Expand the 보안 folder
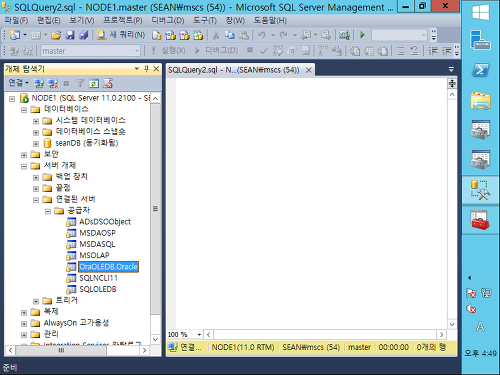This screenshot has width=500, height=375. pyautogui.click(x=24, y=155)
